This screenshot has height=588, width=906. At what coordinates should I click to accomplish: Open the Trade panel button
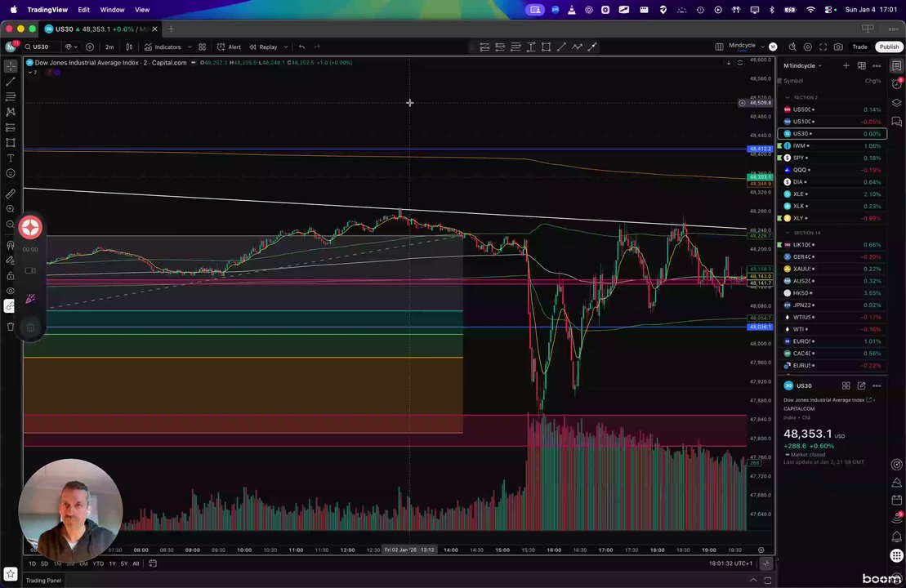(859, 47)
